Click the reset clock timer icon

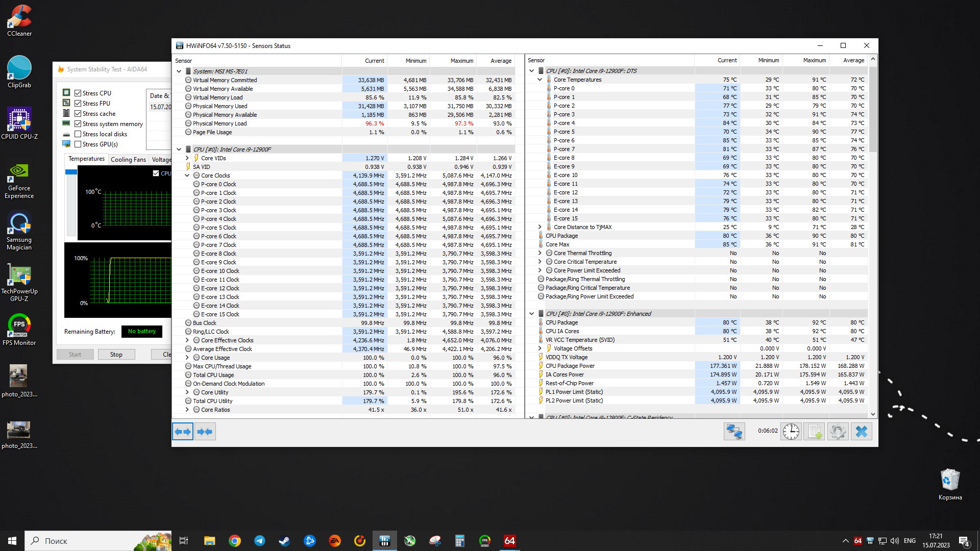791,432
